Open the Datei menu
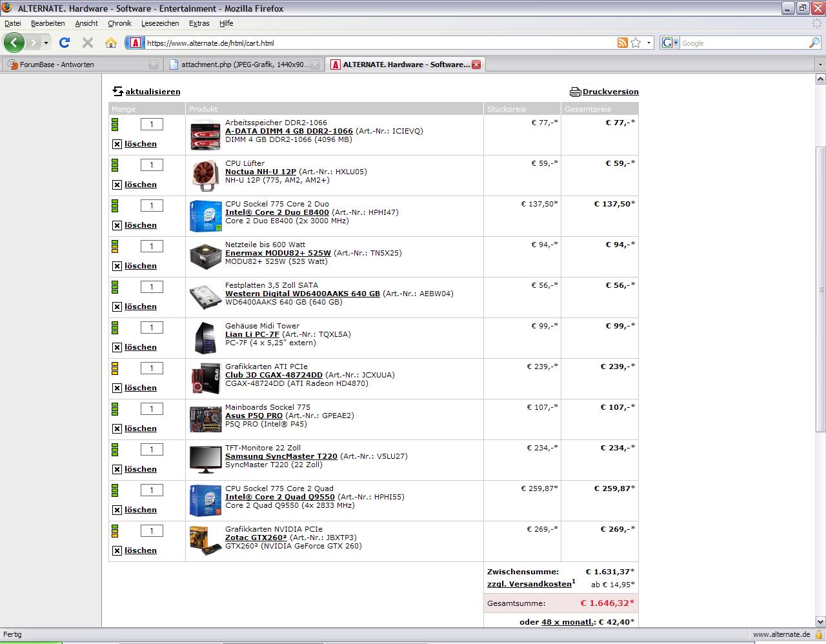Viewport: 826px width, 644px height. pos(12,23)
